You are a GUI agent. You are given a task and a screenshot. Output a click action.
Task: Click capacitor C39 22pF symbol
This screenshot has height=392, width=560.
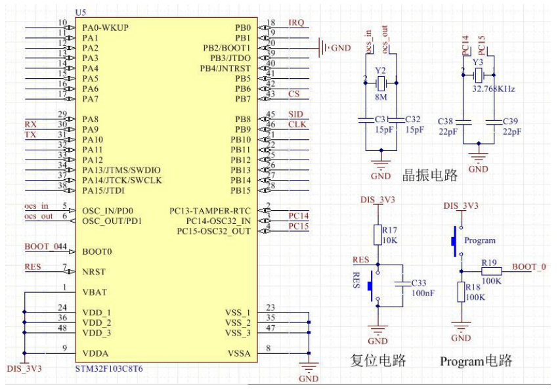tap(494, 123)
